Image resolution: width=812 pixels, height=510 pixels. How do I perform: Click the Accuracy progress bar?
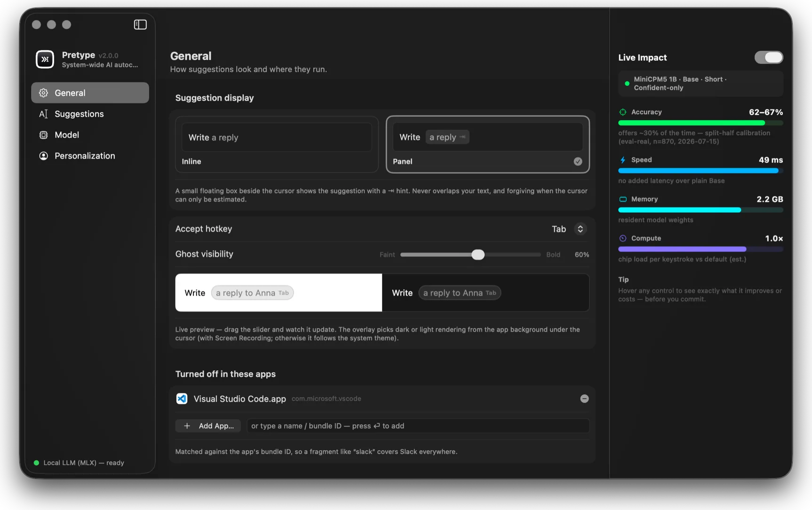tap(701, 123)
